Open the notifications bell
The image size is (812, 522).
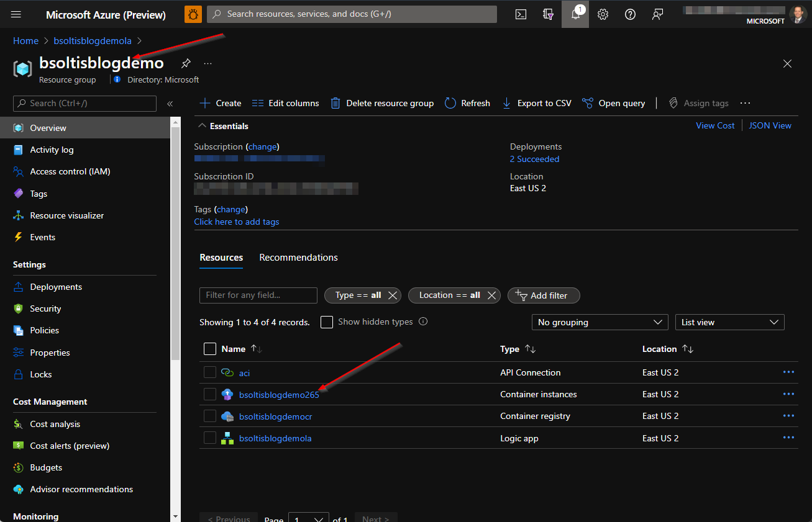coord(575,14)
